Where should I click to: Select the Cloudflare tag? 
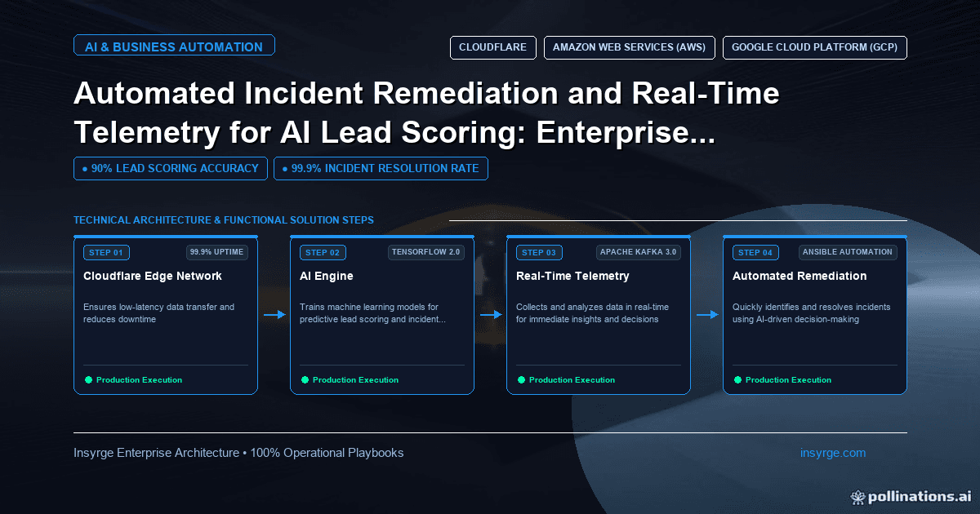tap(493, 47)
